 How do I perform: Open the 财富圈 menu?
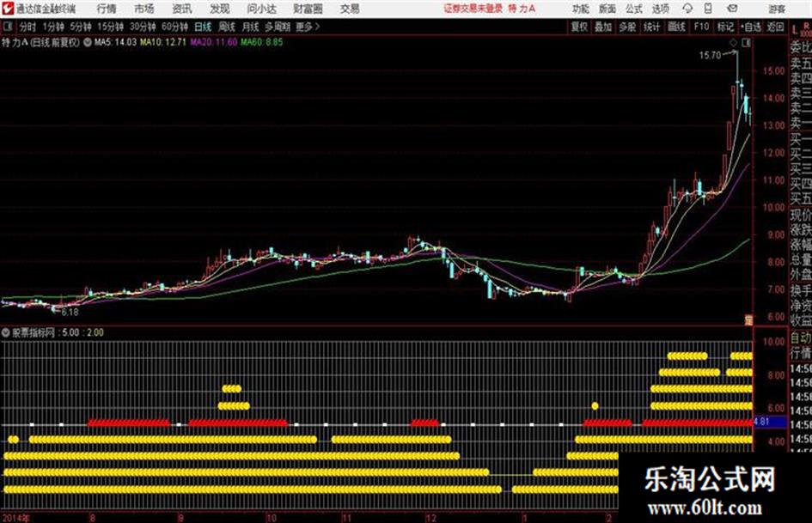coord(308,9)
